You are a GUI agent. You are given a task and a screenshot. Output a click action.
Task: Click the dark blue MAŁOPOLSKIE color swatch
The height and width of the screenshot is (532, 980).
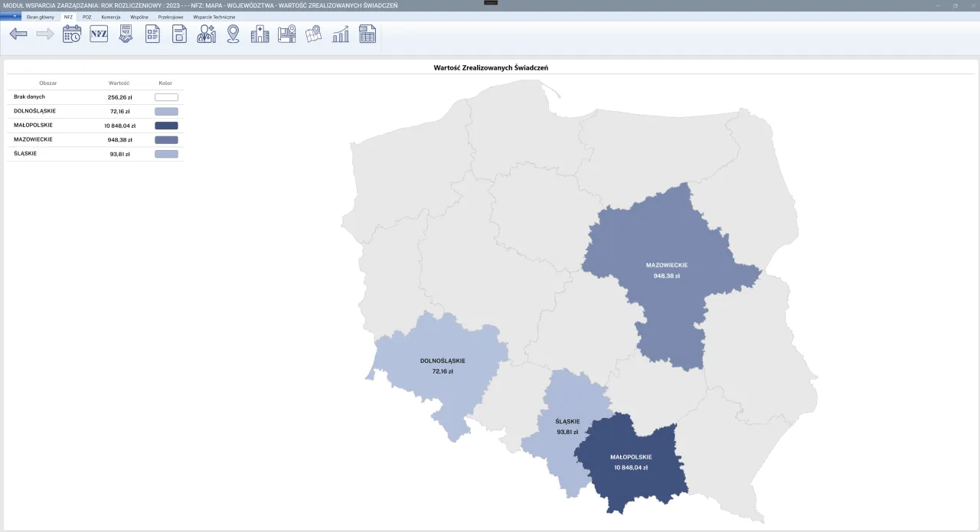(166, 125)
